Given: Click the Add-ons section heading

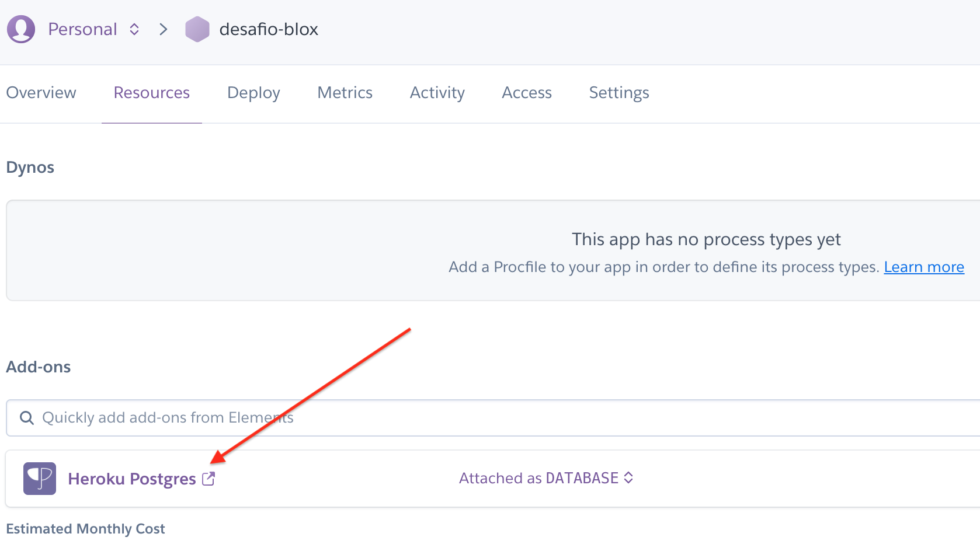Looking at the screenshot, I should pos(39,367).
